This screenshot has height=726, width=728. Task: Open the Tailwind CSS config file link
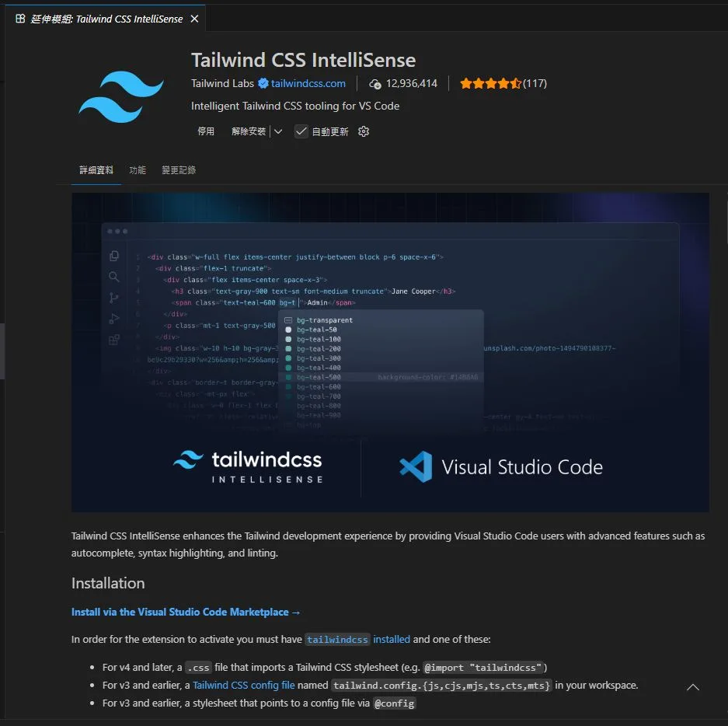point(244,685)
